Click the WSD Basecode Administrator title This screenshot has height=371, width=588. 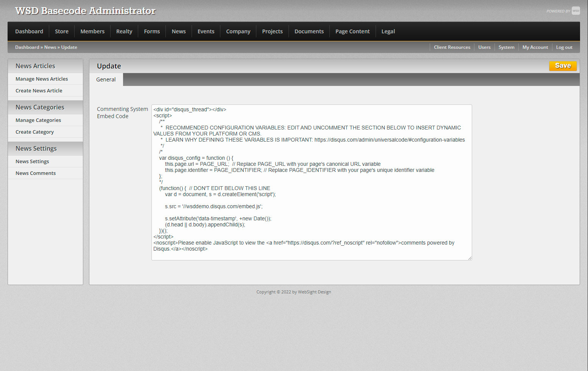pyautogui.click(x=85, y=11)
